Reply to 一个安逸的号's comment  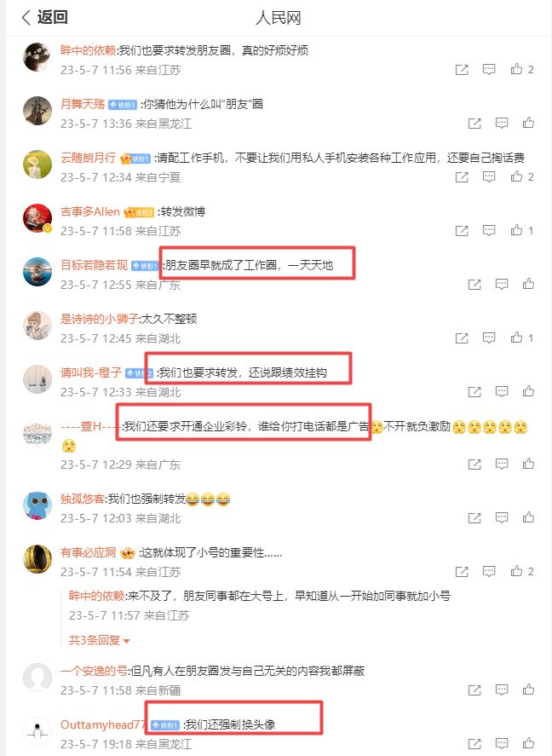pos(502,690)
